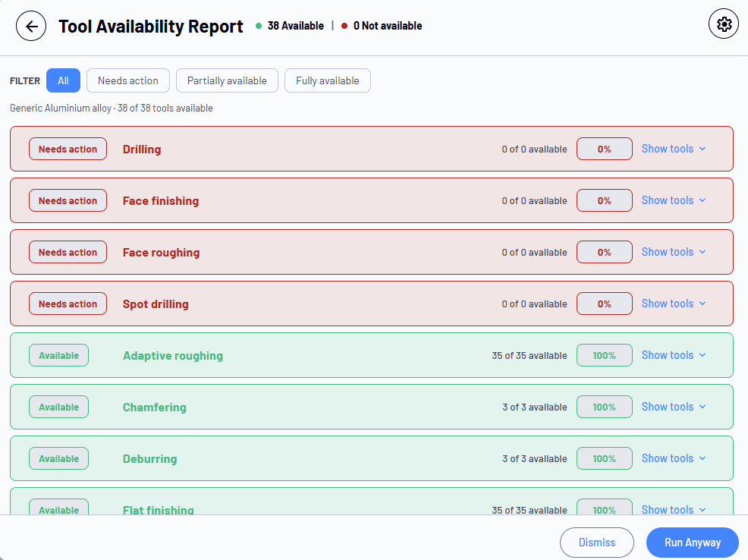Show tools for Spot drilling
This screenshot has height=560, width=748.
pos(674,304)
